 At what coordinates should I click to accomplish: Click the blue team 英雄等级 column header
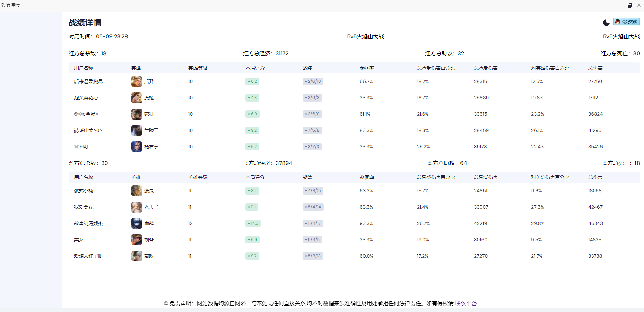(198, 177)
